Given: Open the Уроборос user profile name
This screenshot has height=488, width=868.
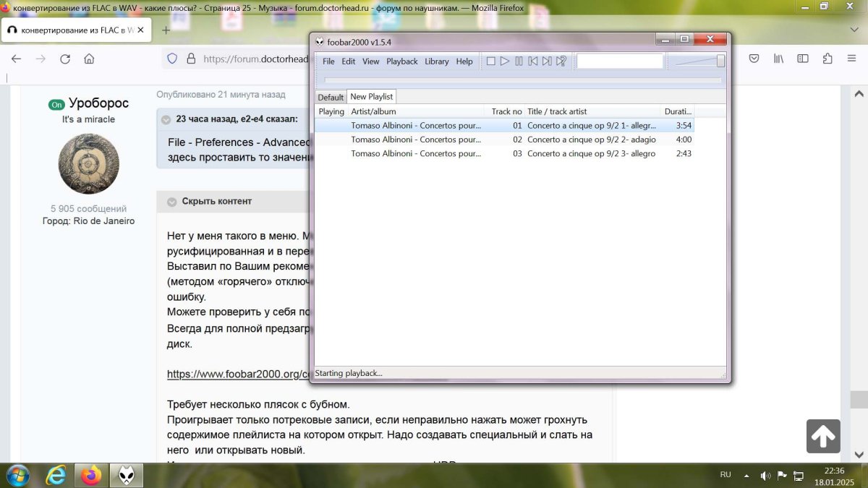Looking at the screenshot, I should tap(98, 103).
